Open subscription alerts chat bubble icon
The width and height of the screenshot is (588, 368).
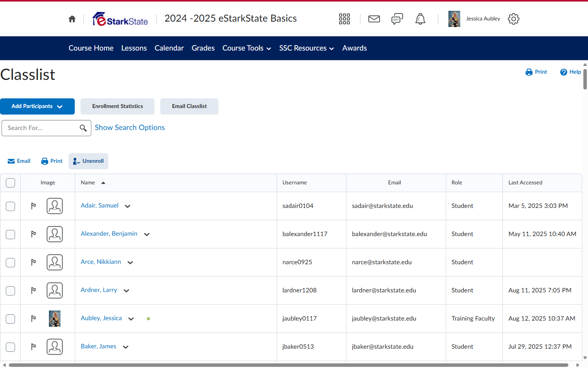[x=397, y=19]
